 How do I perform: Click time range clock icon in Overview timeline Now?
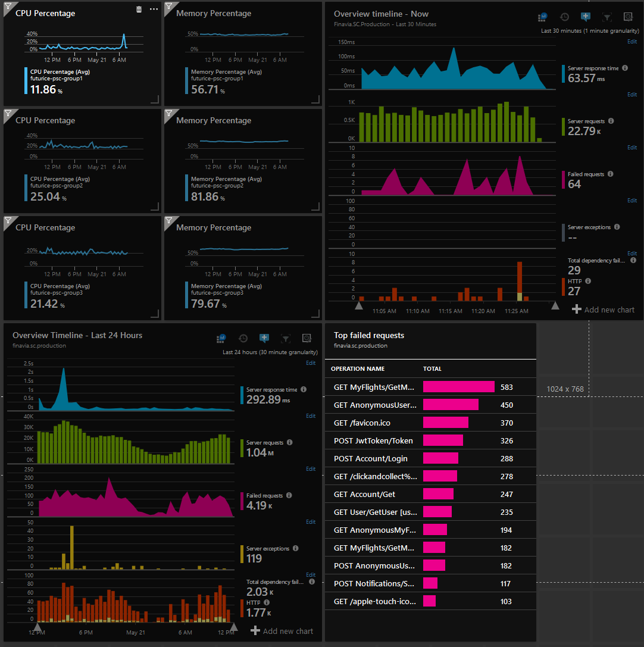click(x=564, y=17)
